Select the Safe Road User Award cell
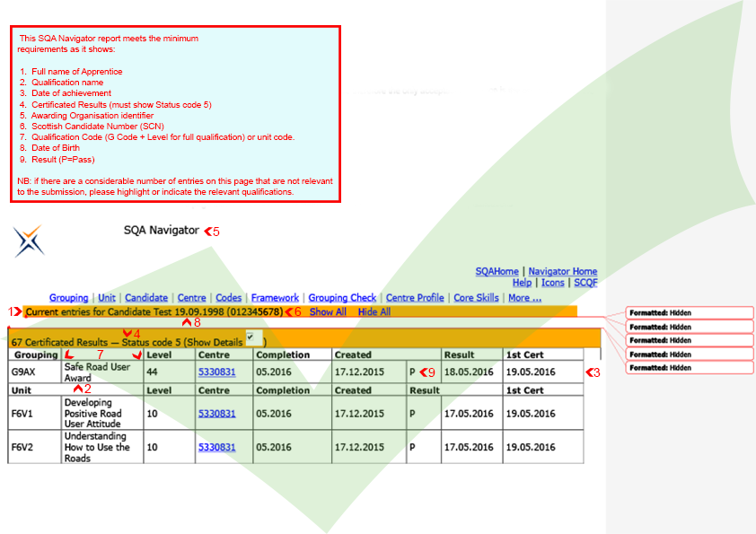Image resolution: width=756 pixels, height=534 pixels. click(102, 372)
